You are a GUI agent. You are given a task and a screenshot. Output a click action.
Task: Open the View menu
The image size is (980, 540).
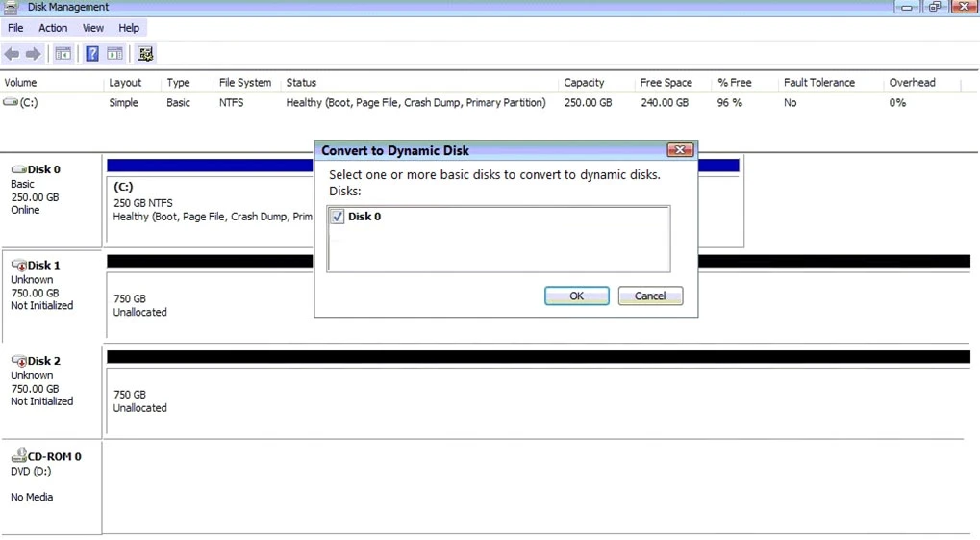tap(93, 28)
